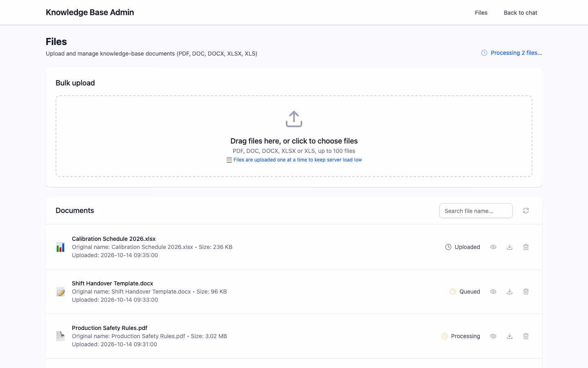Preview Production Safety Rules.pdf with eye icon
The image size is (588, 368).
(x=493, y=336)
